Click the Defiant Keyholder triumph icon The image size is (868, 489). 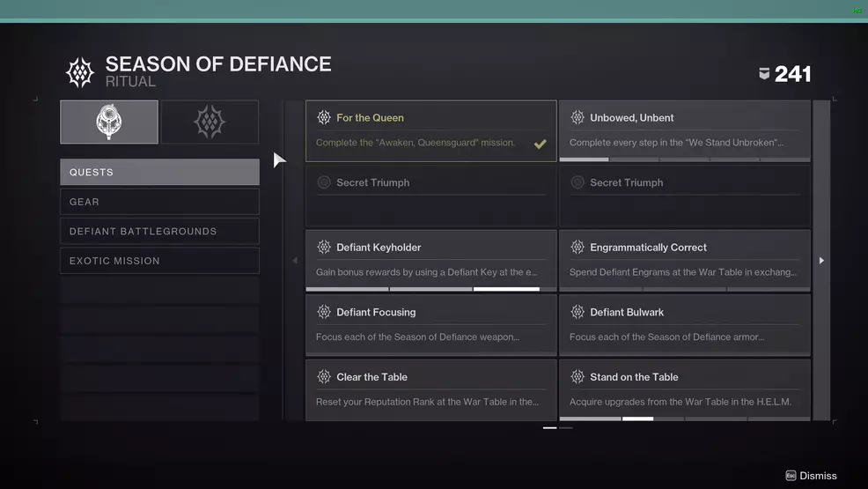click(x=324, y=248)
